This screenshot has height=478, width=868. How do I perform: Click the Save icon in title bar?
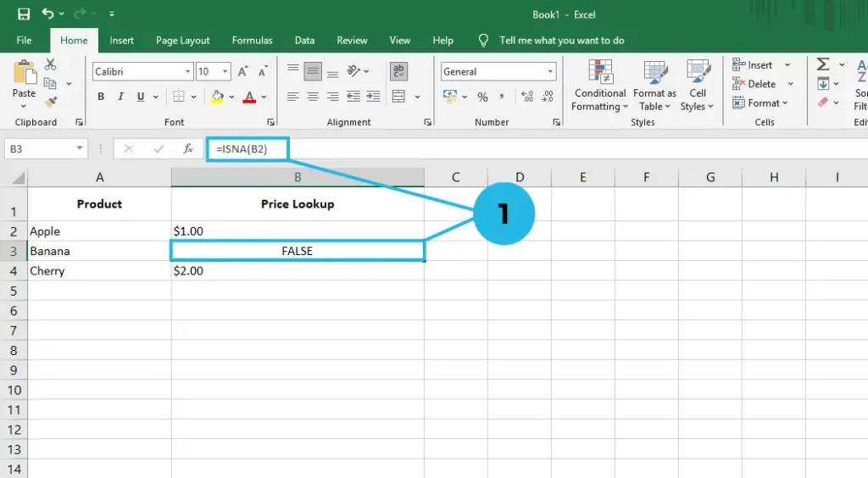(x=24, y=14)
